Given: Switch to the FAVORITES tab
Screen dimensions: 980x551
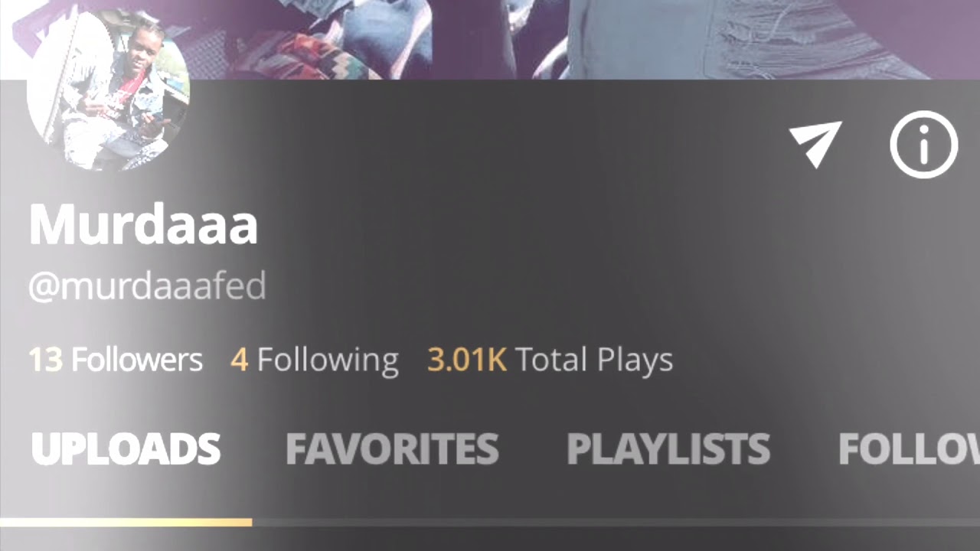Looking at the screenshot, I should (x=392, y=449).
